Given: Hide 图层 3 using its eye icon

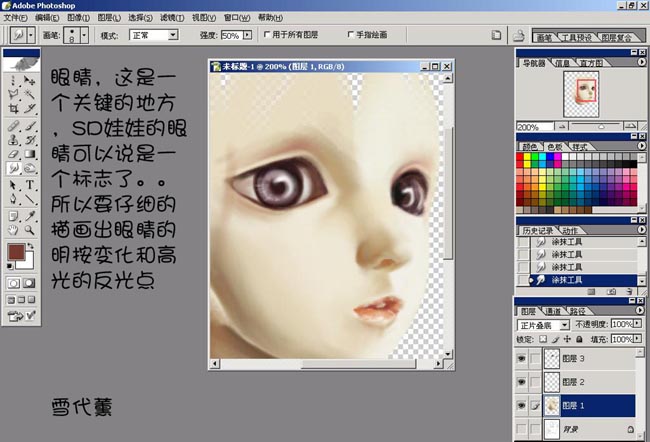Looking at the screenshot, I should click(523, 357).
